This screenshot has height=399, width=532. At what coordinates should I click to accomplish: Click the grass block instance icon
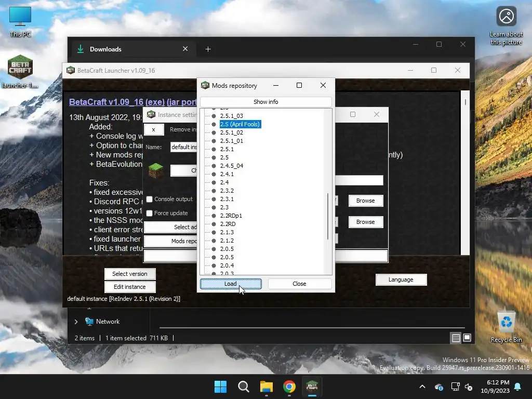[156, 170]
